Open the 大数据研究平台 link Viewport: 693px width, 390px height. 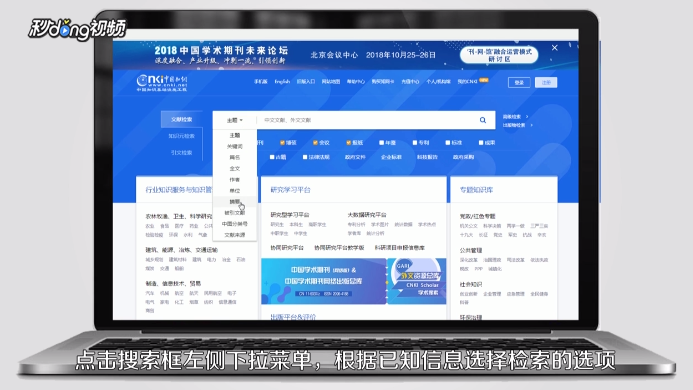tap(367, 215)
